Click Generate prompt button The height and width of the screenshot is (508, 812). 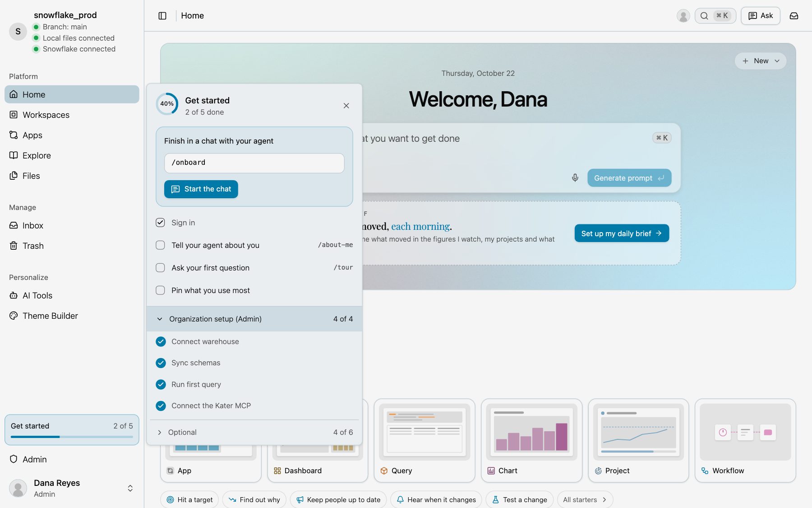[629, 178]
